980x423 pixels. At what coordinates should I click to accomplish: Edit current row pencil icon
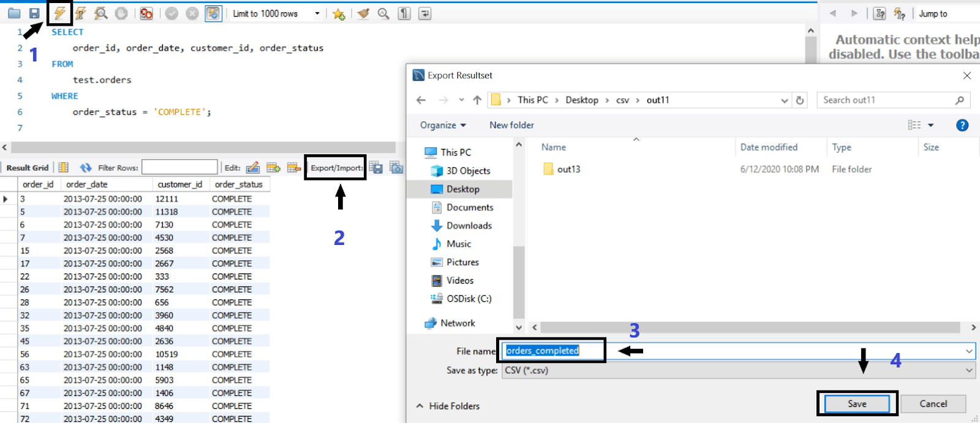pos(253,168)
